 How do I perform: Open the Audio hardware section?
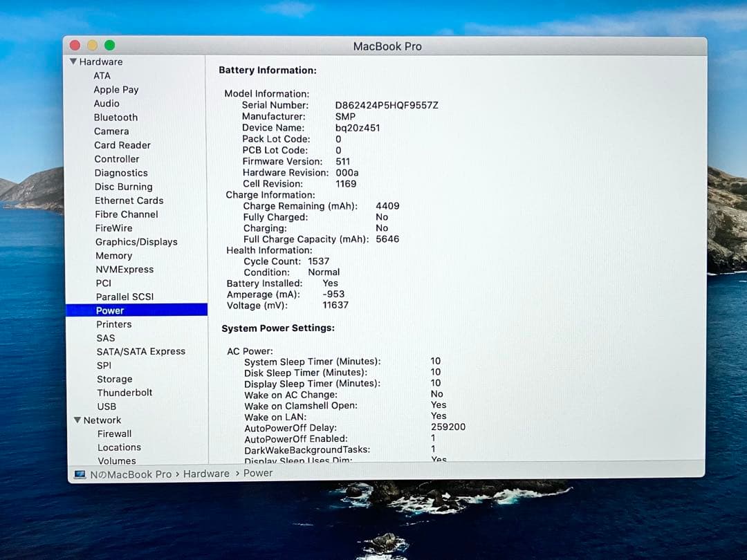(106, 103)
